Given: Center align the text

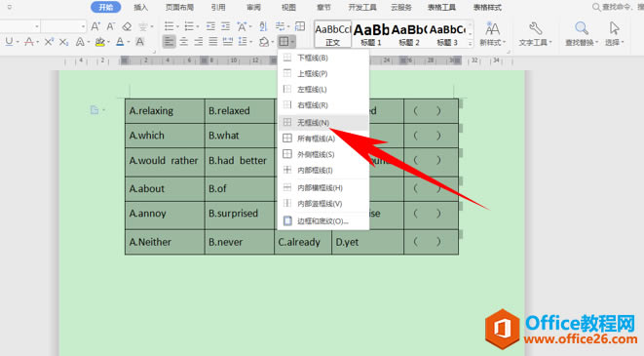Looking at the screenshot, I should pos(183,42).
